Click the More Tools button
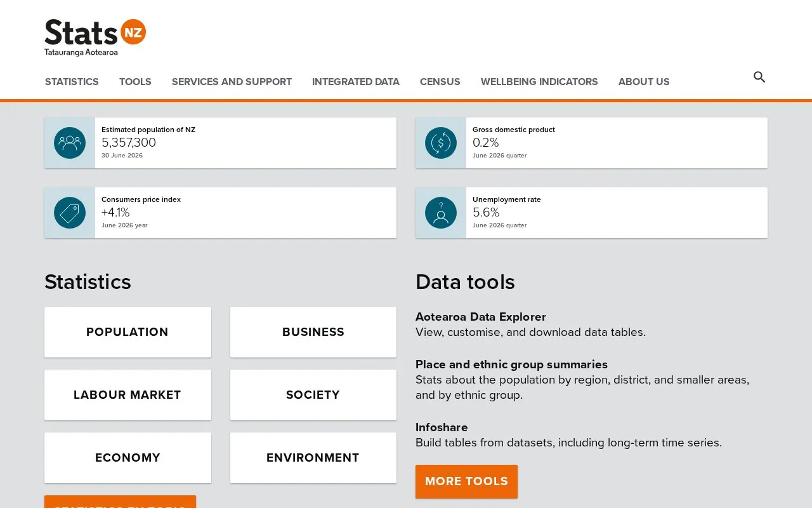This screenshot has height=508, width=812. click(466, 481)
